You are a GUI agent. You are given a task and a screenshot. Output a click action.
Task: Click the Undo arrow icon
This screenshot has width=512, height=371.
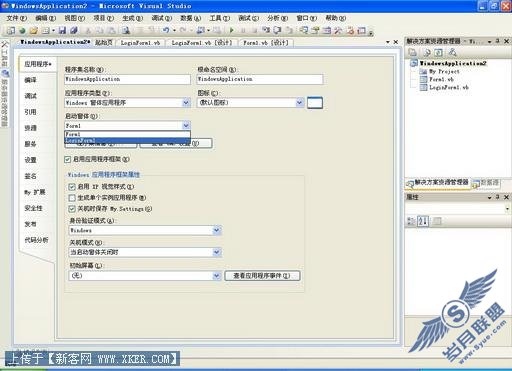(166, 31)
